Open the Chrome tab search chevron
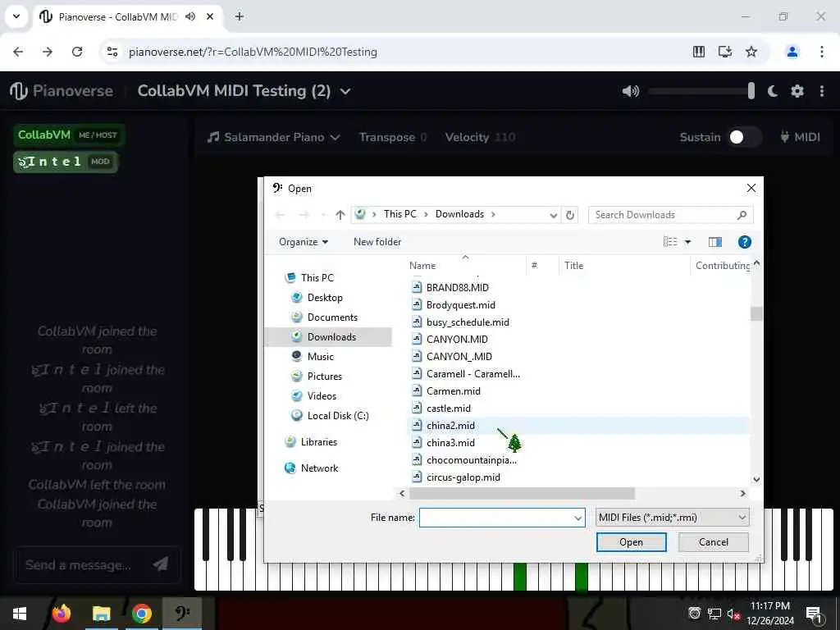Screen dimensions: 840x630 [x=16, y=16]
